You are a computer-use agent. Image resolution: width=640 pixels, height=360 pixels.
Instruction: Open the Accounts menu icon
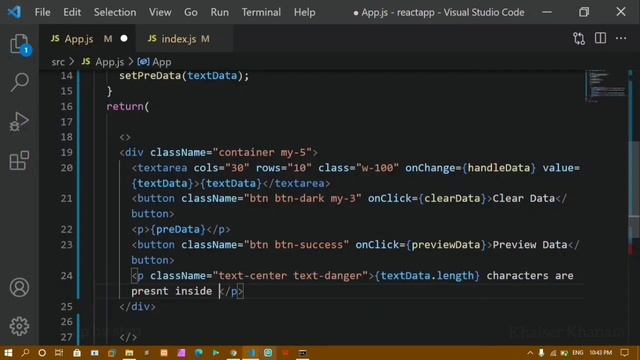coord(19,287)
